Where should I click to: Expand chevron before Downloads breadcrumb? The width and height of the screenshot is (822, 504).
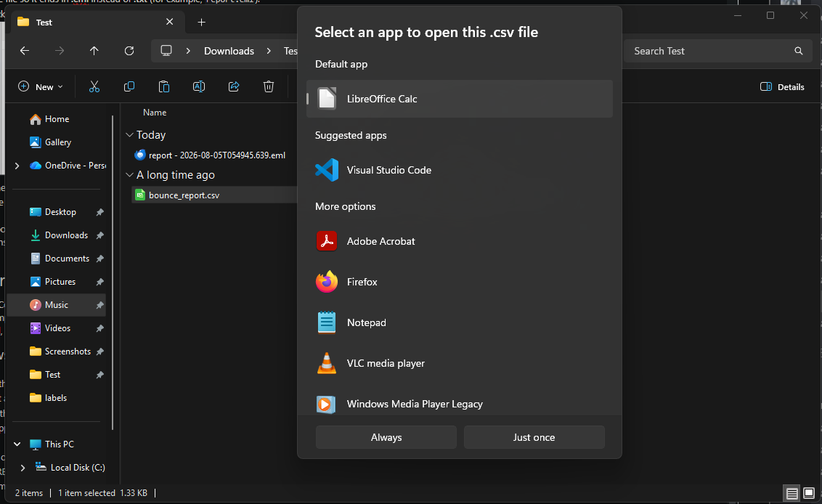point(188,51)
